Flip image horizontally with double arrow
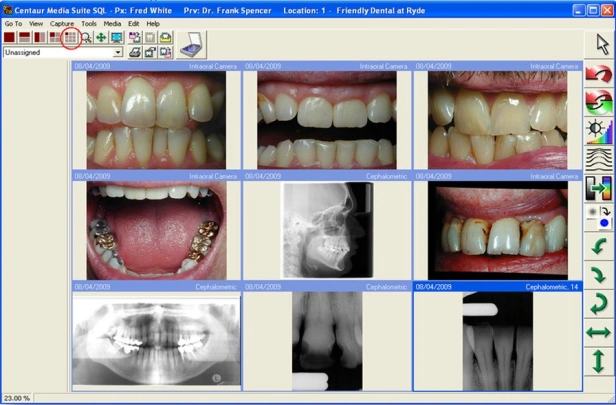 pos(599,331)
